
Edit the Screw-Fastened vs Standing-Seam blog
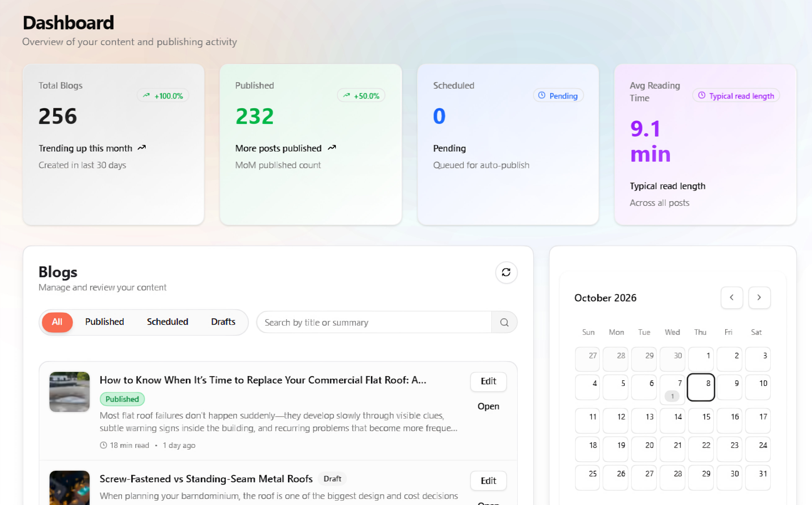coord(488,481)
